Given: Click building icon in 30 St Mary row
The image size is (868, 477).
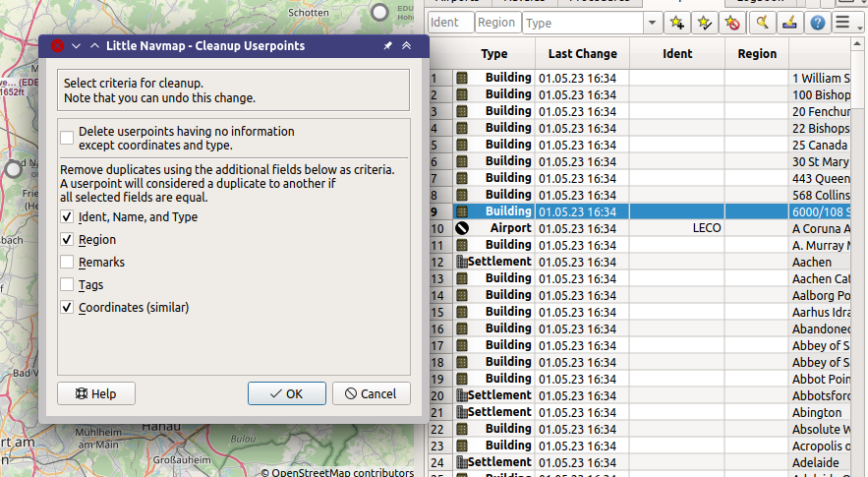Looking at the screenshot, I should (462, 161).
